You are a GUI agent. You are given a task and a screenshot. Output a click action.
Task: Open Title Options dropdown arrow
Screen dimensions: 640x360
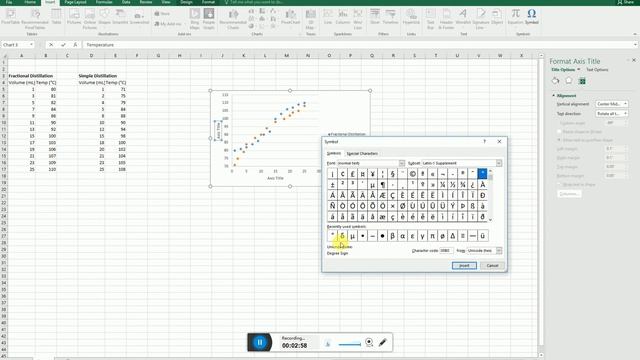point(578,69)
